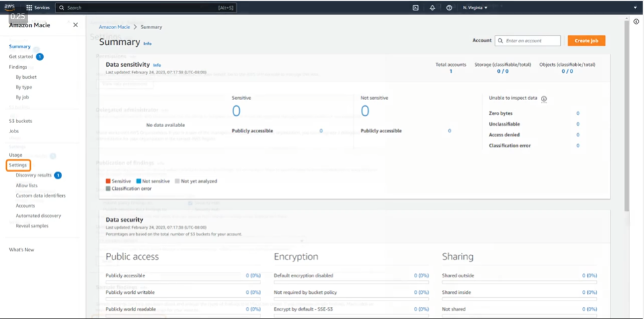Open Get started in the sidebar
644x319 pixels.
click(21, 57)
